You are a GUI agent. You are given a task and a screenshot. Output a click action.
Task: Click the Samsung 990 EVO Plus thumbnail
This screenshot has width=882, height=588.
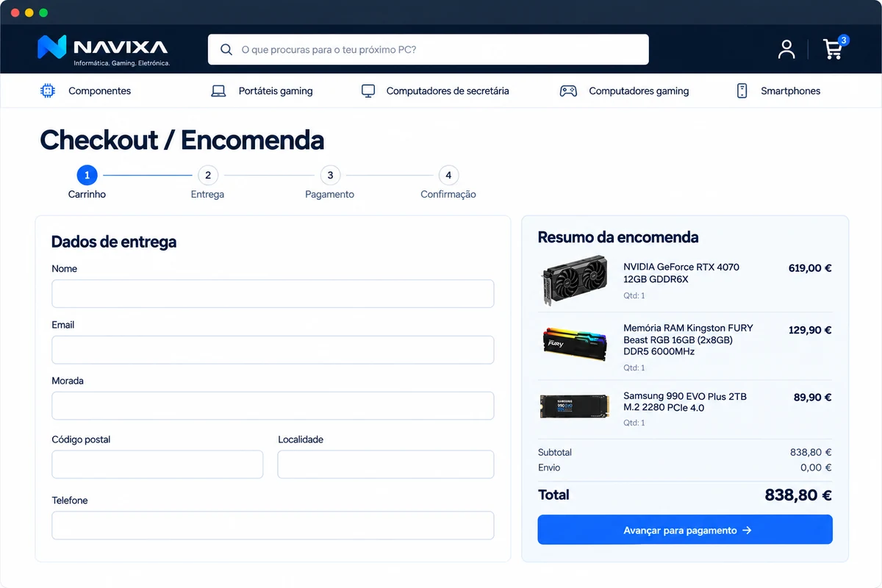coord(574,406)
